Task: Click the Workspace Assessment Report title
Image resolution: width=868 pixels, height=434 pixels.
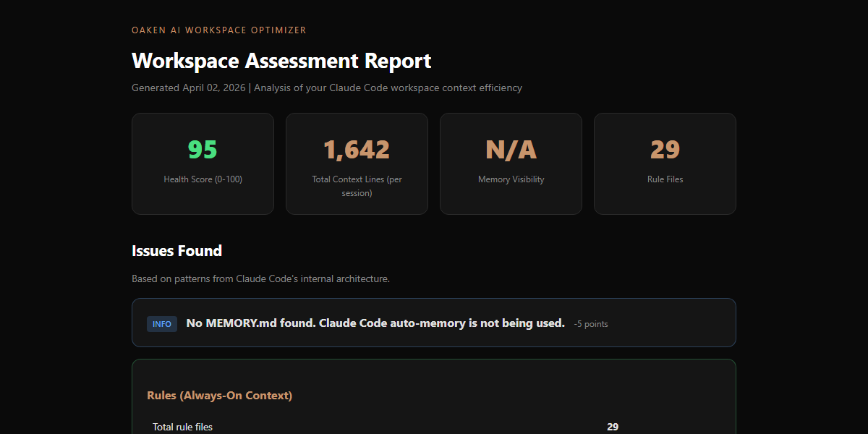Action: coord(281,61)
